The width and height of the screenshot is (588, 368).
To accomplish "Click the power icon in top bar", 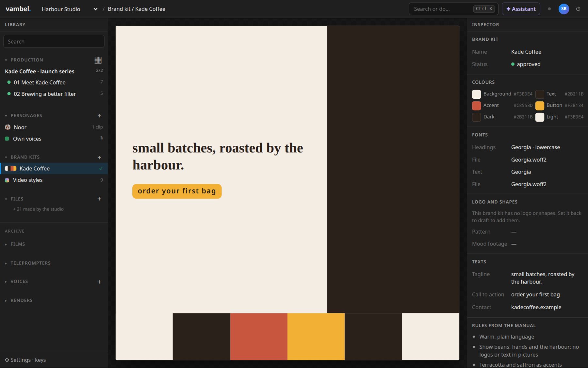I will (x=578, y=9).
